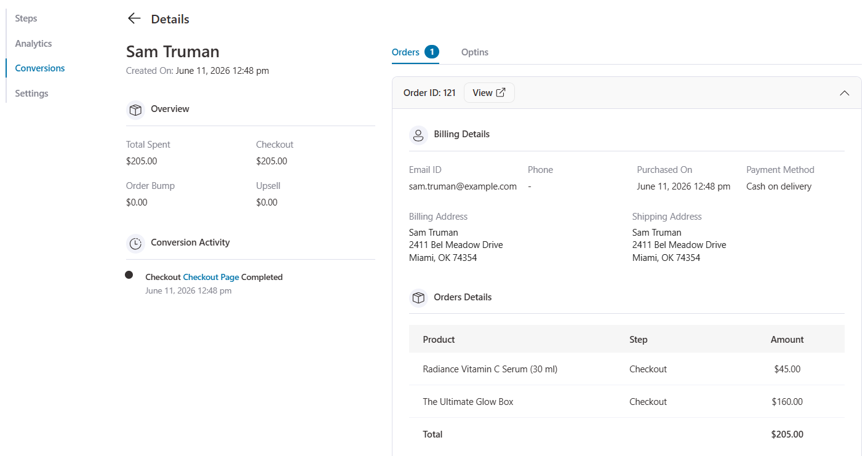Click the $45.00 amount cell
Viewport: 868px width, 456px height.
[x=787, y=369]
